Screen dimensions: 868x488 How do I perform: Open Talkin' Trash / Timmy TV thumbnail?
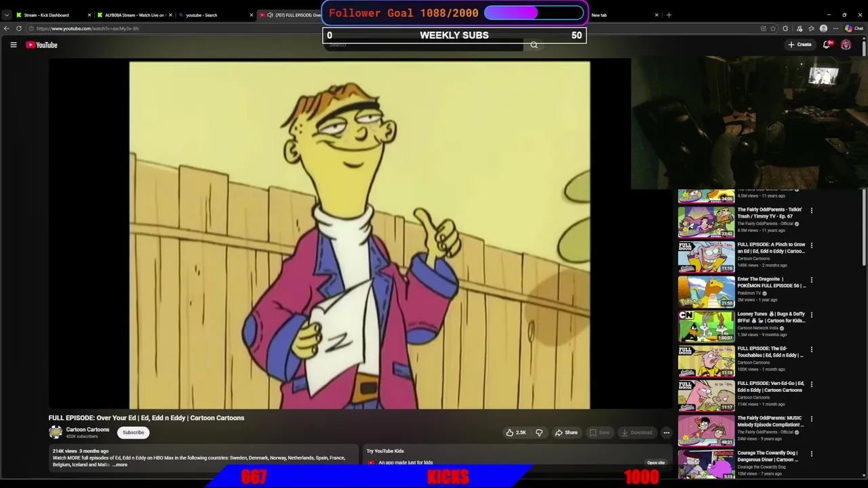tap(706, 221)
